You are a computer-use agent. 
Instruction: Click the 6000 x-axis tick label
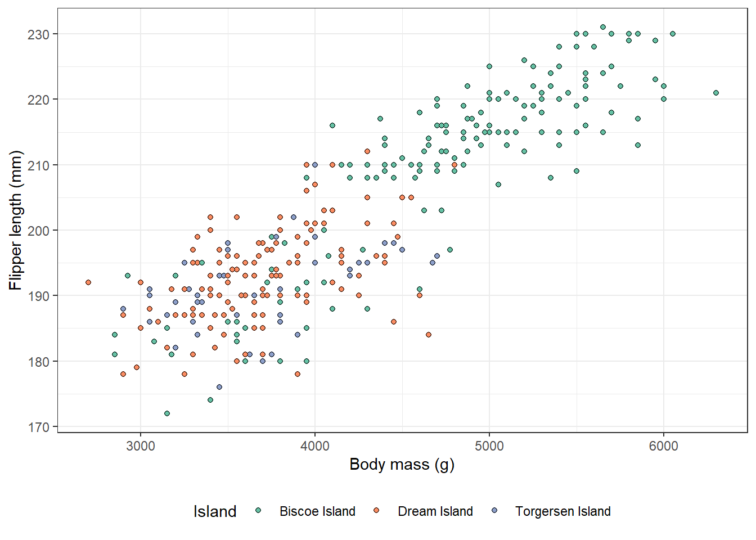[x=664, y=446]
